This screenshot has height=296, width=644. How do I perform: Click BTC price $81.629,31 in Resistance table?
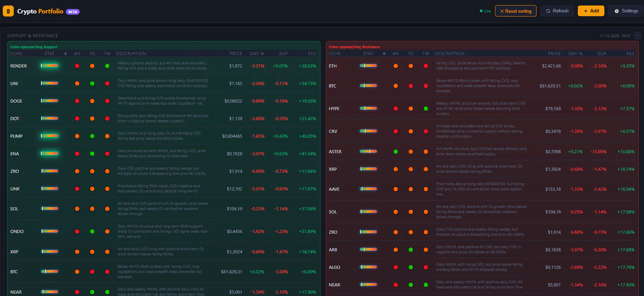(550, 86)
